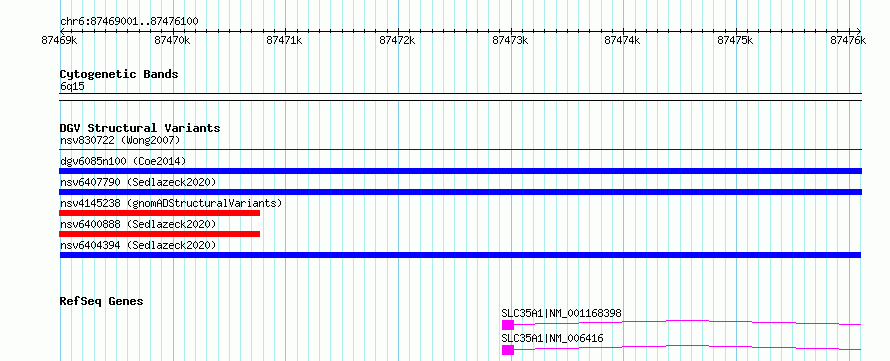Click the 87475k ruler tick label
890x361 pixels.
click(x=736, y=40)
